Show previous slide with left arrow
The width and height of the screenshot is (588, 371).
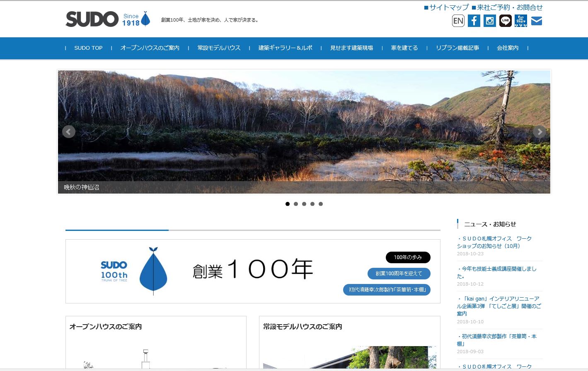[x=69, y=132]
